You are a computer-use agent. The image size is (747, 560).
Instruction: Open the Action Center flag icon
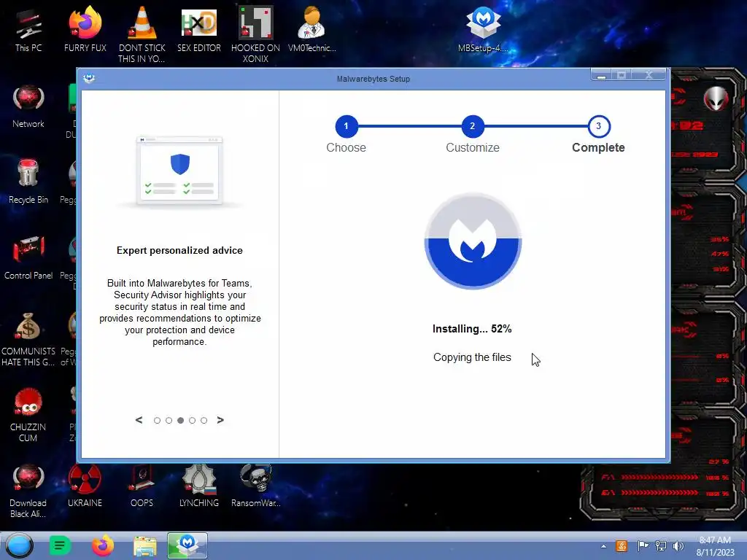643,546
